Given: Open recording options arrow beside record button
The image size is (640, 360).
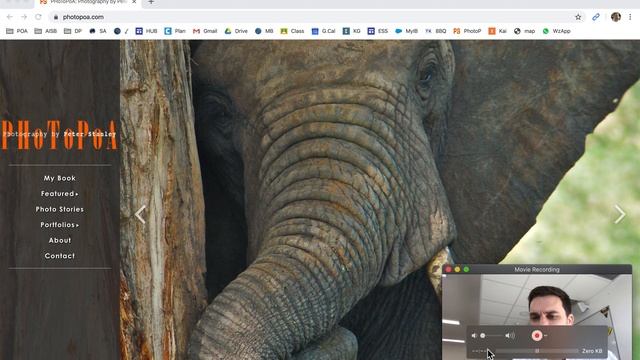Looking at the screenshot, I should coord(546,336).
